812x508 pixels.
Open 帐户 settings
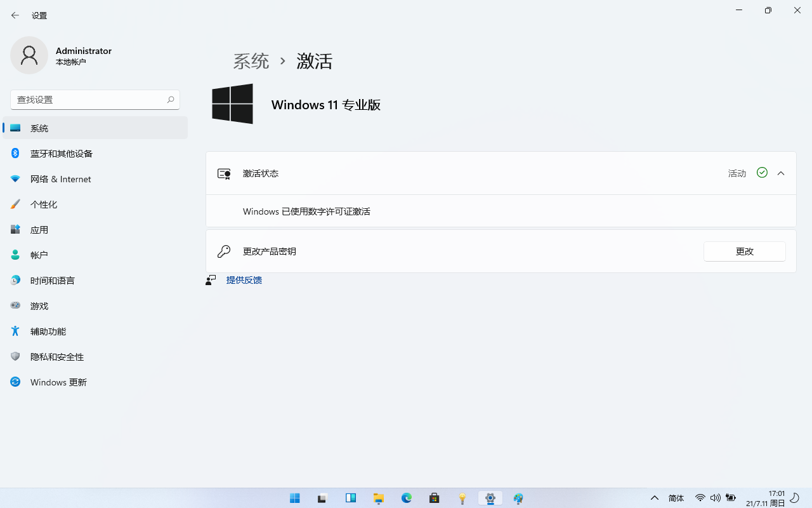(x=95, y=255)
